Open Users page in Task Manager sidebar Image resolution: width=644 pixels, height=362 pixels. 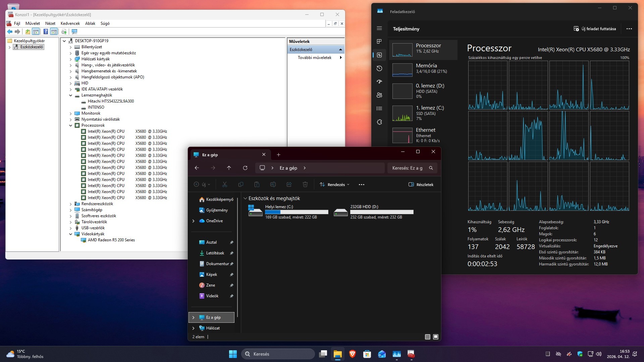pos(379,95)
